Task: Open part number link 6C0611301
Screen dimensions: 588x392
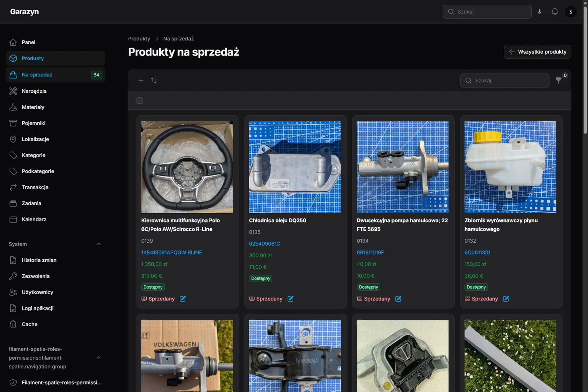Action: 477,253
